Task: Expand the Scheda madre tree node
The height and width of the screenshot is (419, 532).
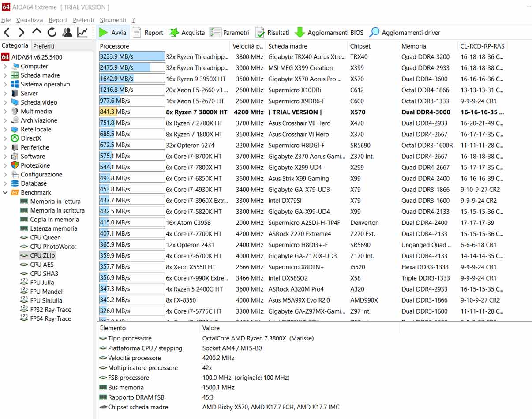Action: coord(5,75)
